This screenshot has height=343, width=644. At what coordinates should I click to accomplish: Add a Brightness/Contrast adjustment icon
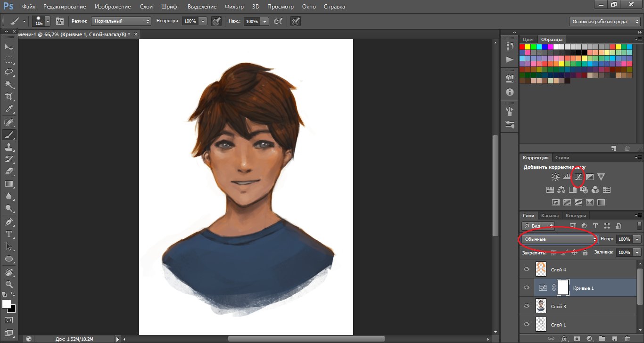556,177
